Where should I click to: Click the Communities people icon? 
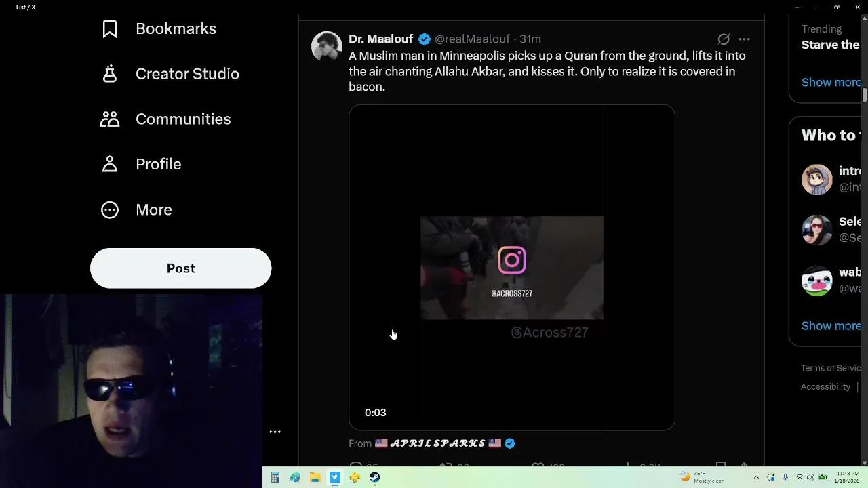(110, 119)
